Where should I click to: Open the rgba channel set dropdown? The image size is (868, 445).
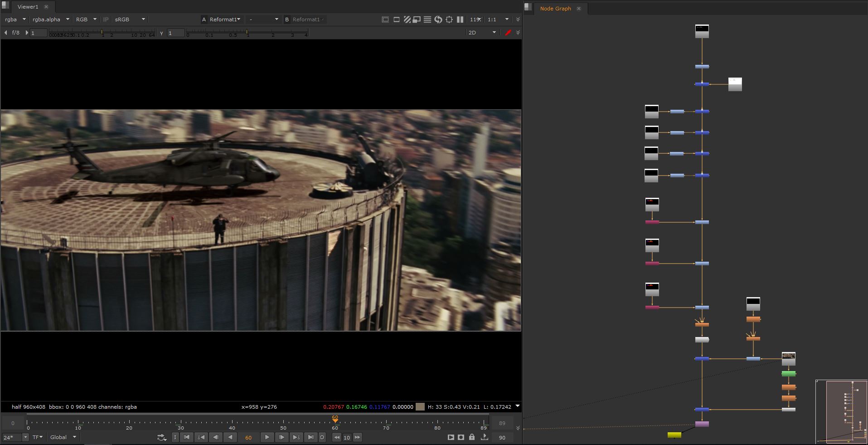pyautogui.click(x=15, y=20)
